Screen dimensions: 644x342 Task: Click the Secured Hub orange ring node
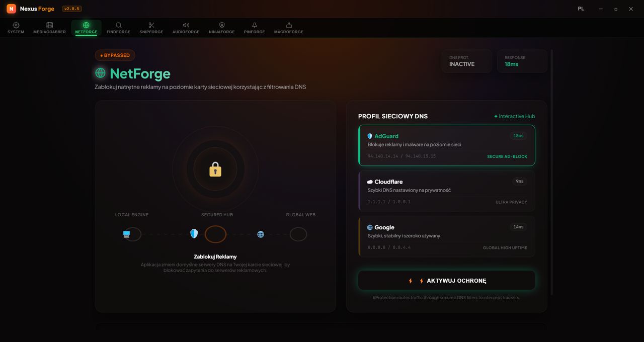tap(215, 234)
